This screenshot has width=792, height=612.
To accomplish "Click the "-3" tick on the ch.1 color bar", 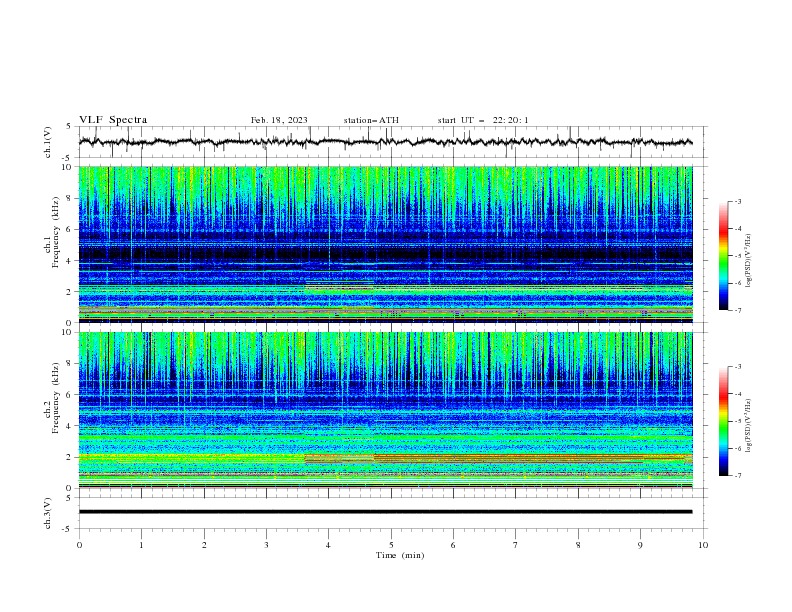I will click(x=737, y=201).
